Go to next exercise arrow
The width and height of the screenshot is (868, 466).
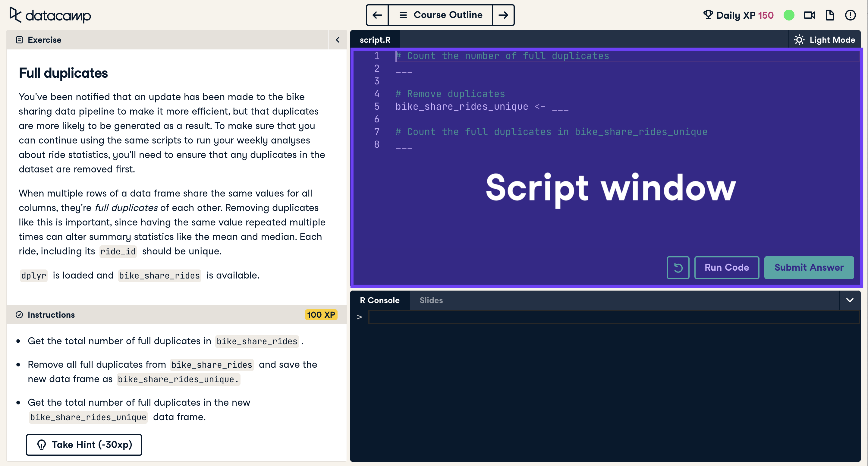pos(503,15)
